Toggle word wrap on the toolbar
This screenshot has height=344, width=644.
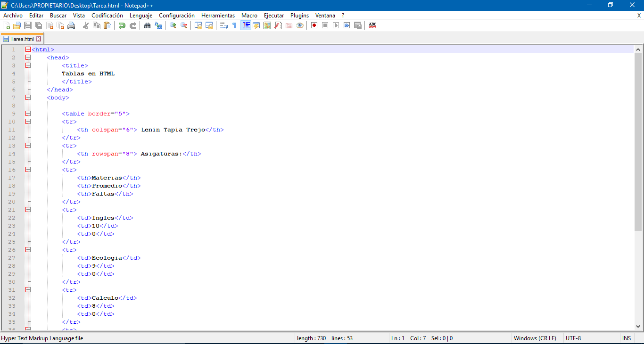coord(224,25)
